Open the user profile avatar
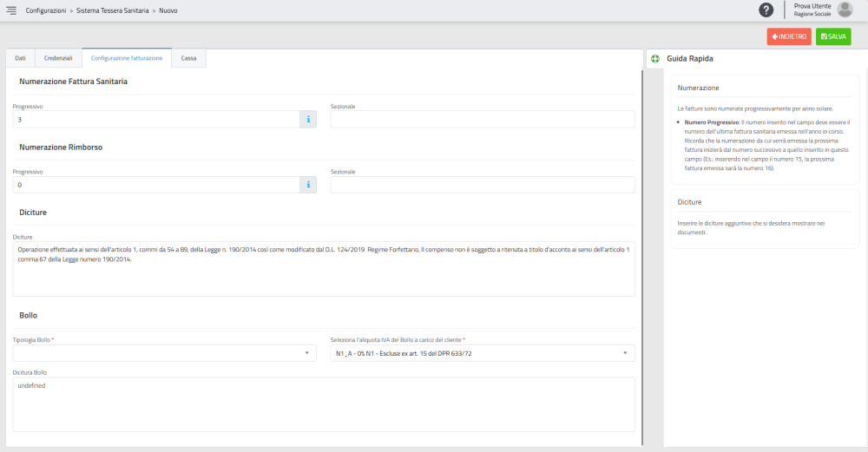 [845, 10]
